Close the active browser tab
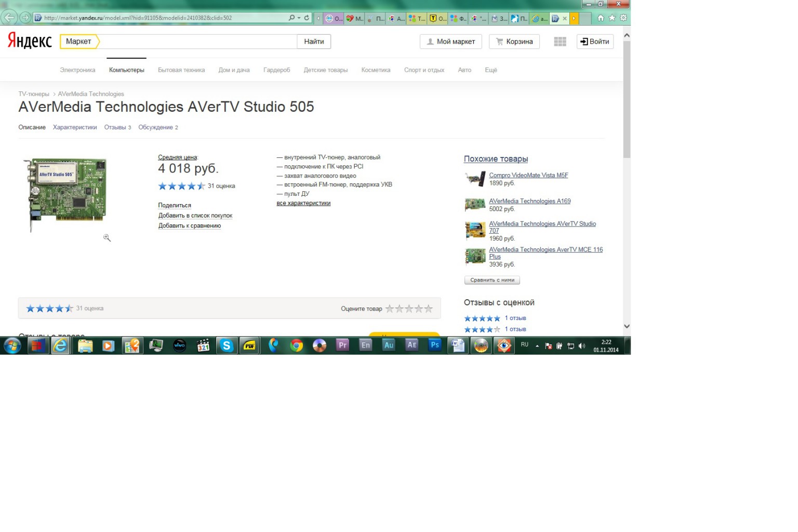The height and width of the screenshot is (532, 798). pyautogui.click(x=565, y=18)
